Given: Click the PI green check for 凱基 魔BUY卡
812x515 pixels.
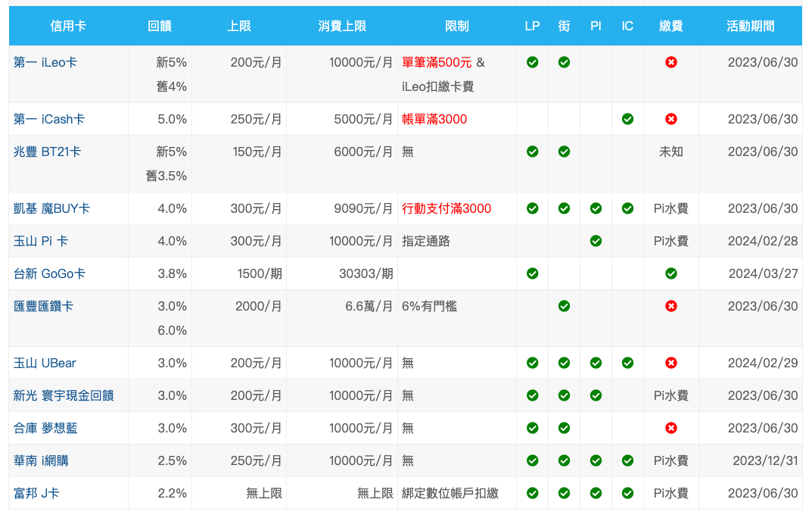Looking at the screenshot, I should click(596, 209).
